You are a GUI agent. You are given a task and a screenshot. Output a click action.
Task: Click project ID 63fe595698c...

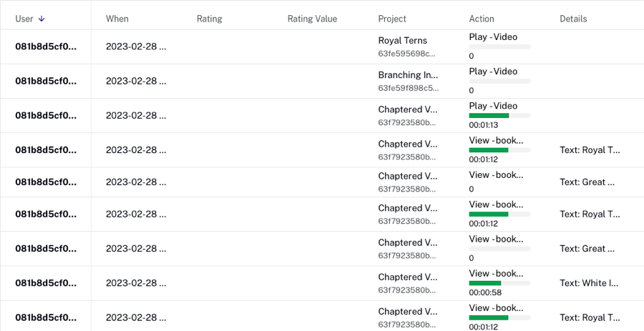point(406,54)
